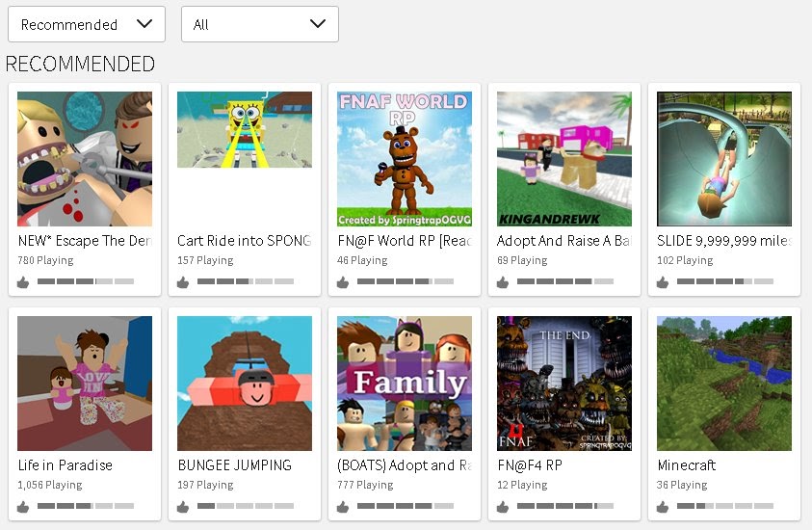This screenshot has height=530, width=812.
Task: Click rating bar under (BOATS) Adopt and Ra
Action: 406,506
